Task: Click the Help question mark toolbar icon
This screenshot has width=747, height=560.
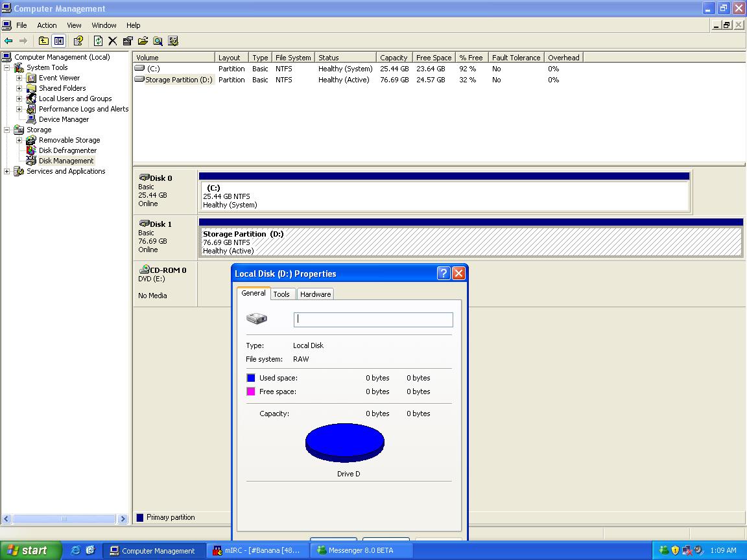Action: click(78, 41)
